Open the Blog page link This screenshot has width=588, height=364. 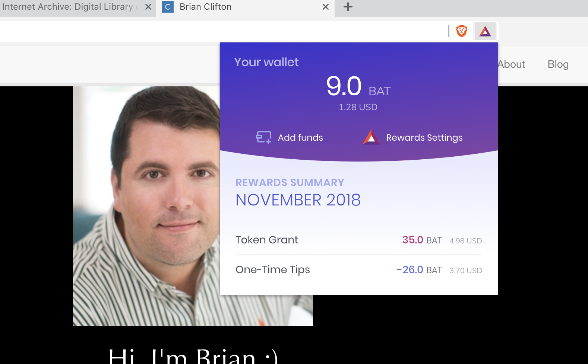pos(558,64)
